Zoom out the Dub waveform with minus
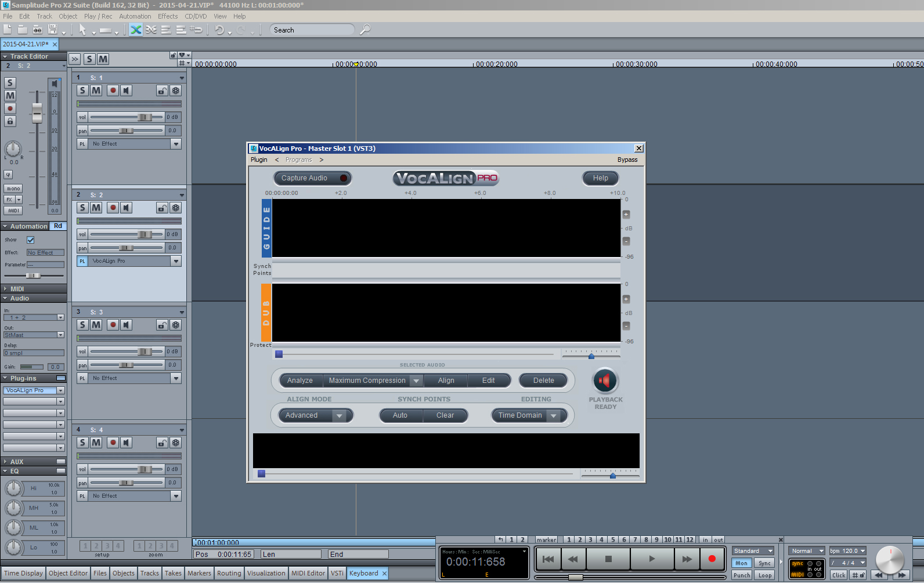This screenshot has height=583, width=924. (626, 326)
